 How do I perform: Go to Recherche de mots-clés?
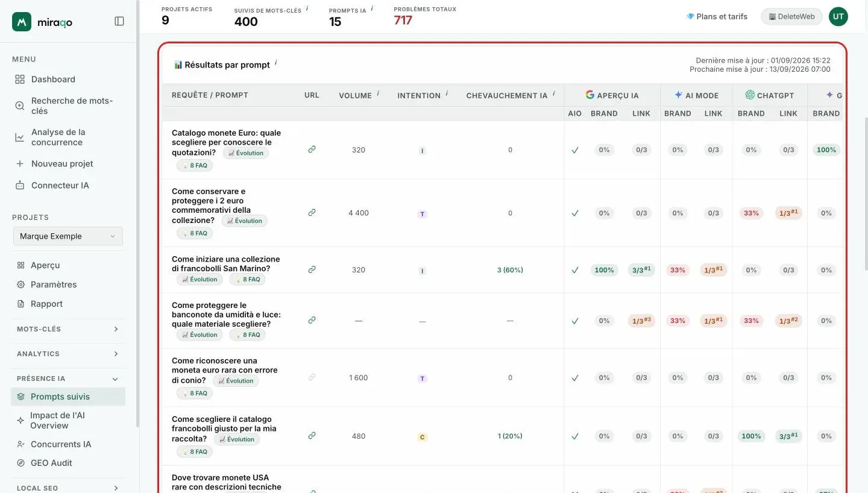coord(68,105)
